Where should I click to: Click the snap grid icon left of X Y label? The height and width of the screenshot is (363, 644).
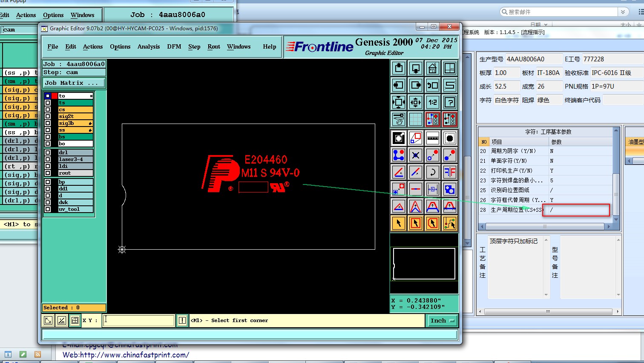pos(75,320)
